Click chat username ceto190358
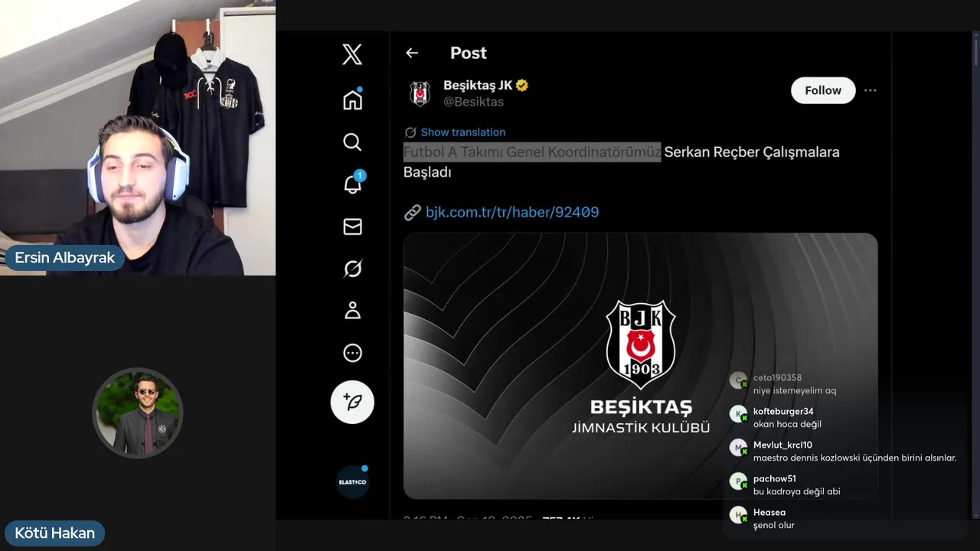The image size is (980, 551). 777,378
